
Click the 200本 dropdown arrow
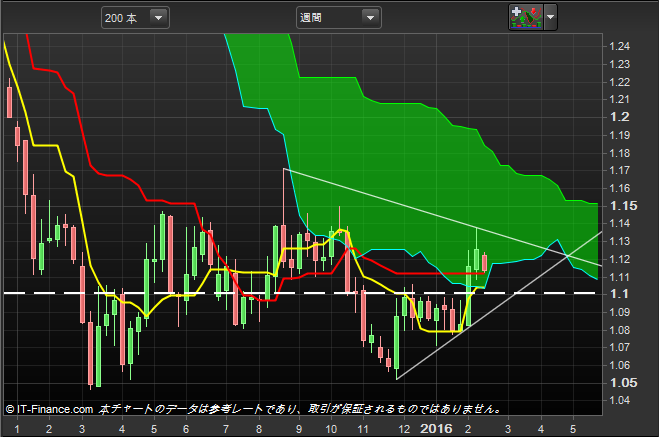(158, 18)
